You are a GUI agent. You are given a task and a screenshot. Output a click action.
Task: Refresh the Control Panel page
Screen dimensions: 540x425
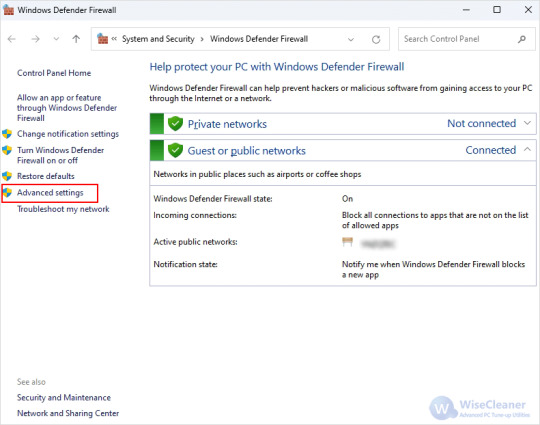(376, 39)
